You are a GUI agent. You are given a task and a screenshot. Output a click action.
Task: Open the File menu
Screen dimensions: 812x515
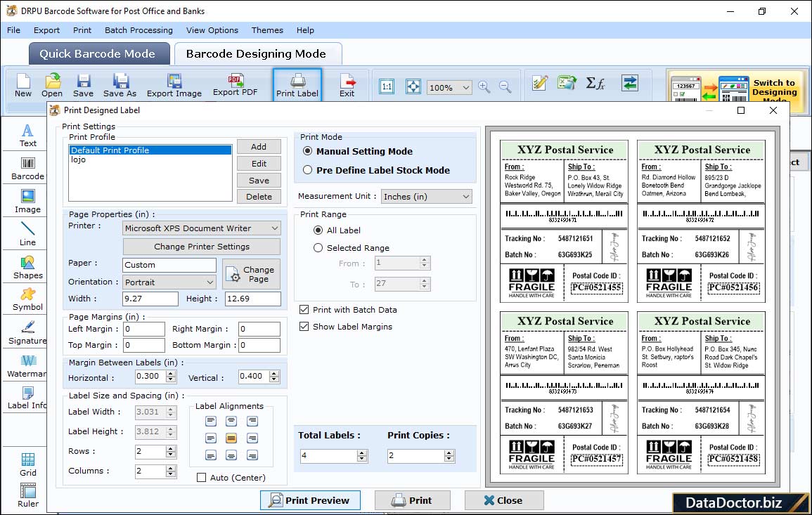click(x=13, y=30)
